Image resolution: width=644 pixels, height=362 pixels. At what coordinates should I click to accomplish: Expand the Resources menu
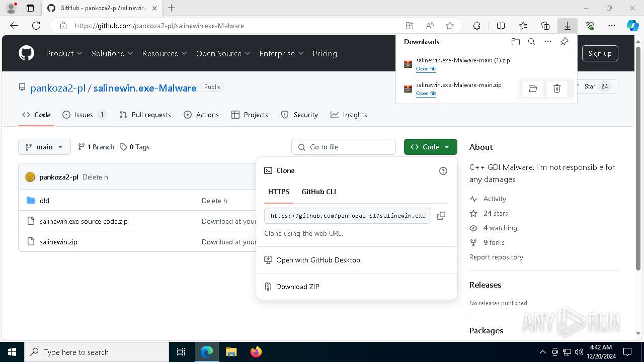tap(165, 54)
